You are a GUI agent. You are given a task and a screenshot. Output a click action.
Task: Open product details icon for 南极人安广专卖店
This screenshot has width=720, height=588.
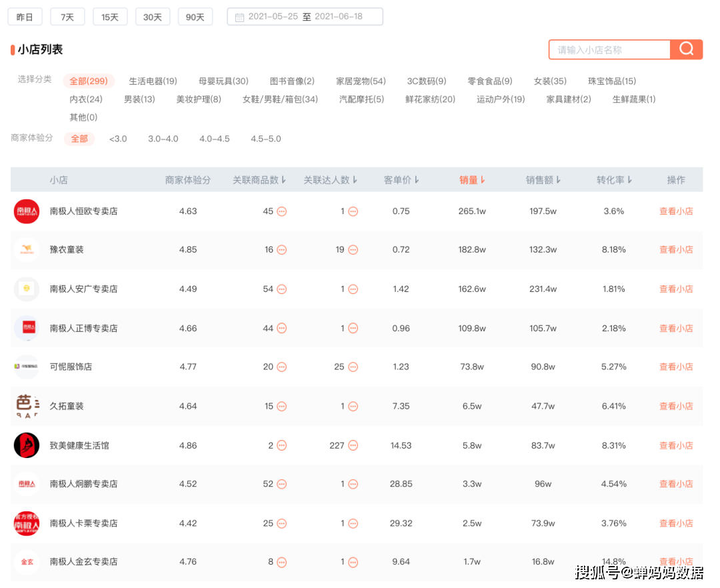[x=282, y=289]
